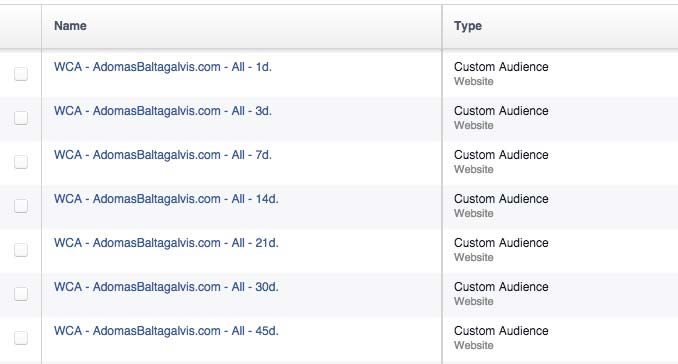Mark the checkbox next to the All - 30d. audience
The width and height of the screenshot is (678, 364).
[21, 294]
